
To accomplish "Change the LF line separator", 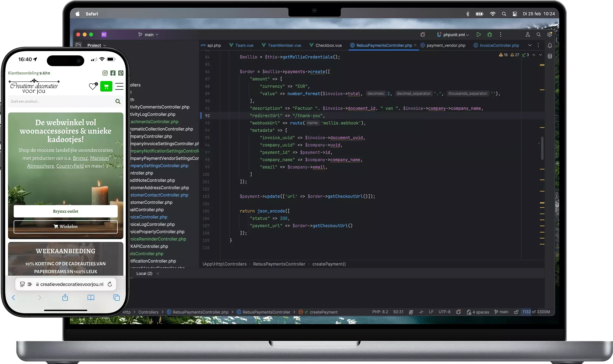I will [431, 312].
